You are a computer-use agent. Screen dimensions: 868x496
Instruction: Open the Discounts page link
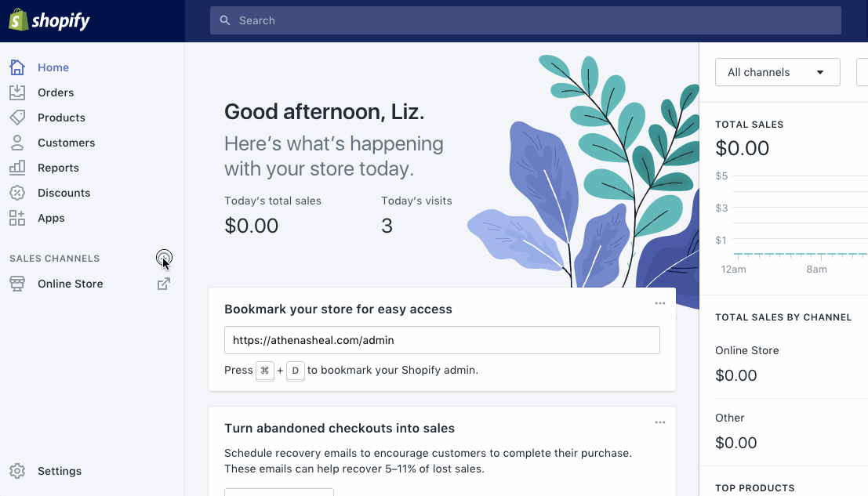pyautogui.click(x=64, y=193)
